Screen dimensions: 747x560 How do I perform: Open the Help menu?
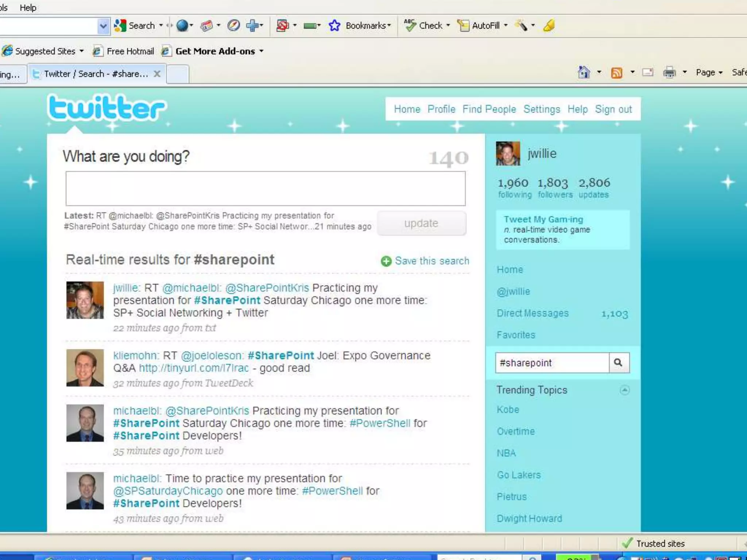(28, 8)
